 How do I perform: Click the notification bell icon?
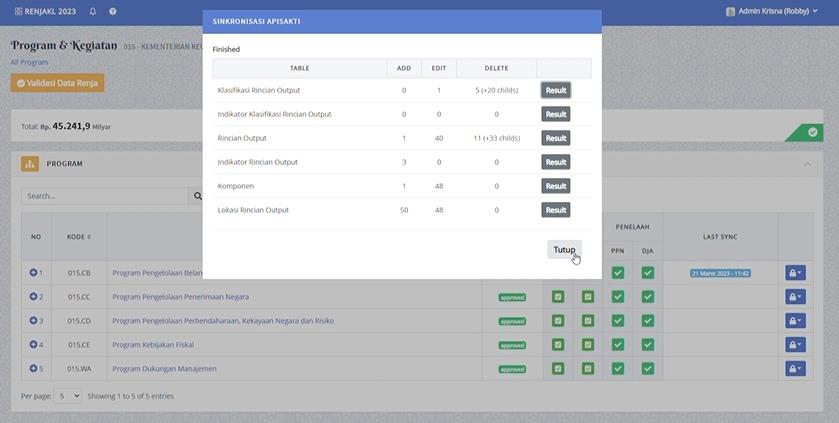(93, 11)
